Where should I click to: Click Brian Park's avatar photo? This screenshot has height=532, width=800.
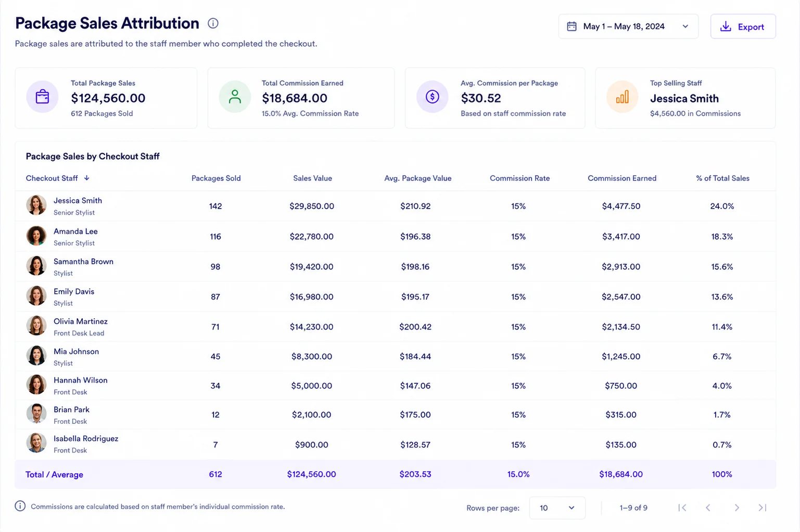coord(36,414)
